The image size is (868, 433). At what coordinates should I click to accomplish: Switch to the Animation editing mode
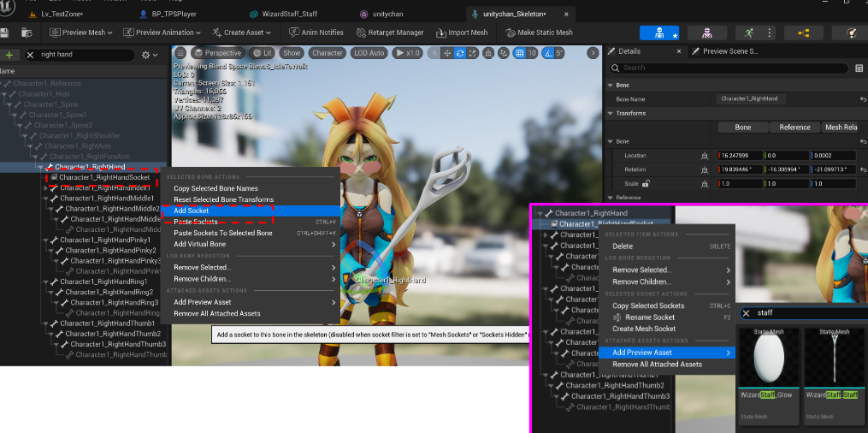pyautogui.click(x=749, y=33)
